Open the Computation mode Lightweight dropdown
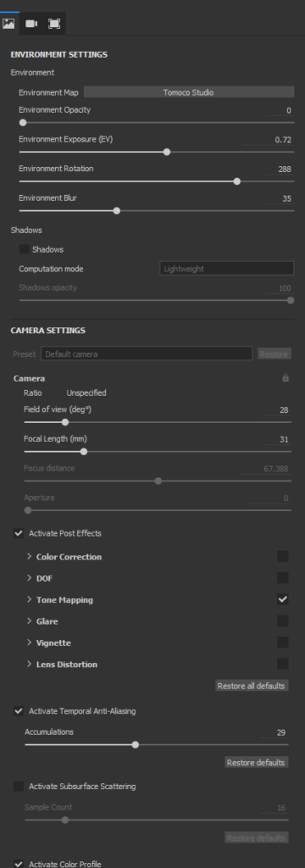 (x=226, y=269)
